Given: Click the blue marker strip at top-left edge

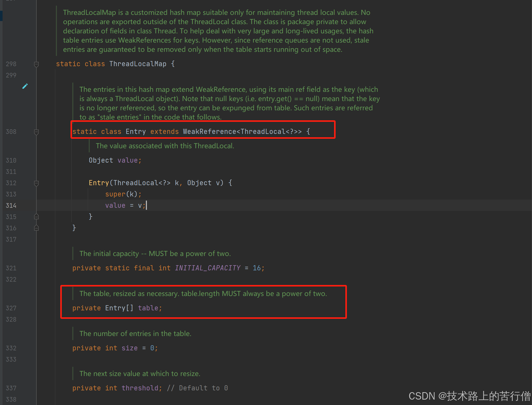Looking at the screenshot, I should coord(2,15).
